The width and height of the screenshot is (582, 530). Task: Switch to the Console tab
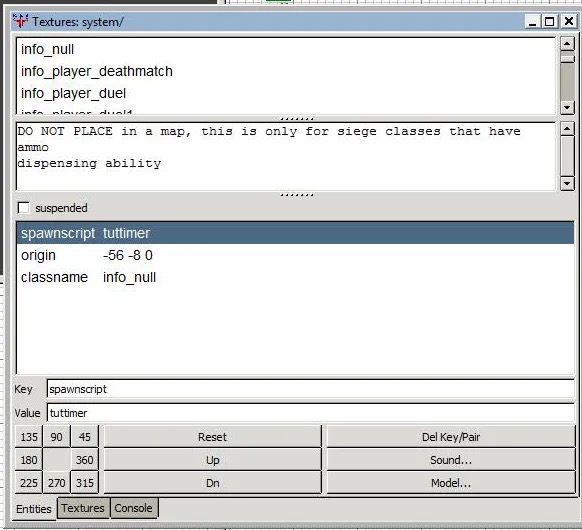(134, 508)
